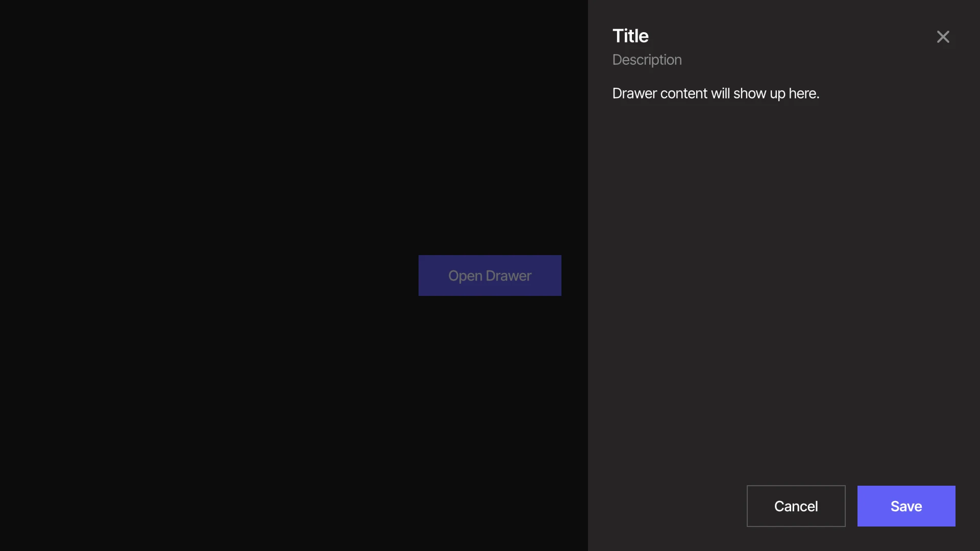Image resolution: width=980 pixels, height=551 pixels.
Task: Click the dimmed Open Drawer button
Action: click(x=490, y=275)
